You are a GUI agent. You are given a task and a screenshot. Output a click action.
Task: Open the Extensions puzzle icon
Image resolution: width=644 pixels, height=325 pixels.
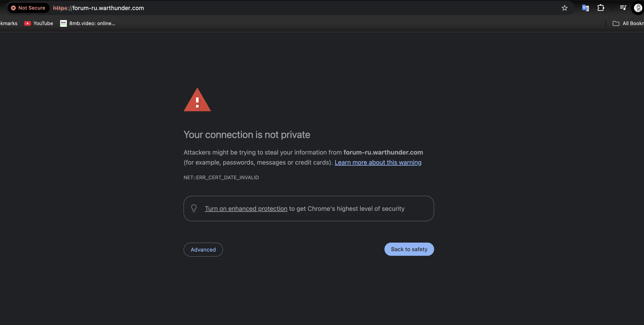coord(601,8)
